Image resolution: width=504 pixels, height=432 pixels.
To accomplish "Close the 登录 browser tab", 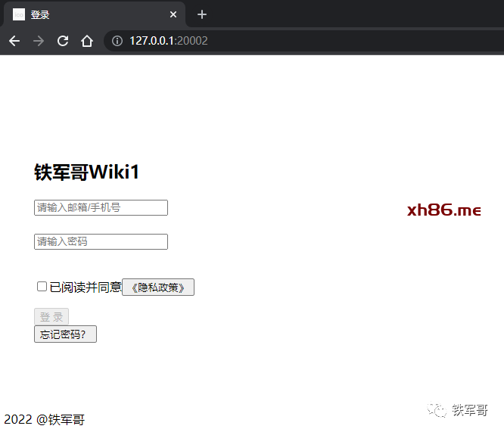I will pos(173,14).
